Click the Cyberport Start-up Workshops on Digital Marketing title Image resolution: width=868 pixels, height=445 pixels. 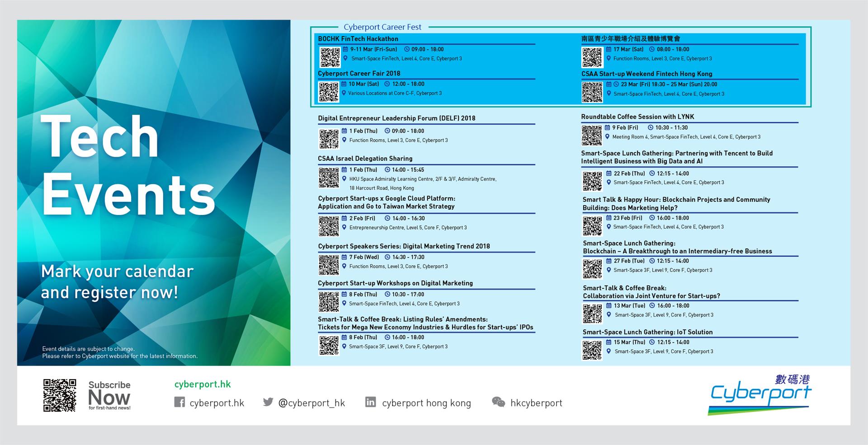pyautogui.click(x=395, y=283)
